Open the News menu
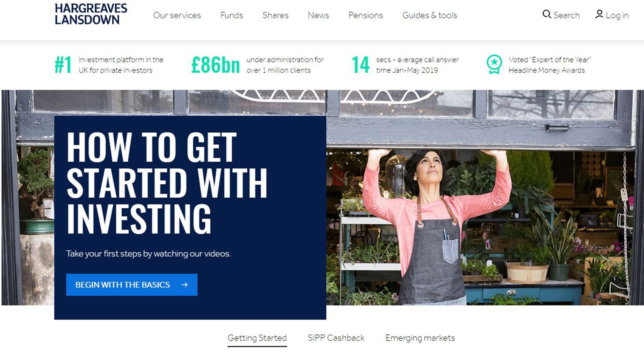The image size is (644, 362). (x=318, y=15)
